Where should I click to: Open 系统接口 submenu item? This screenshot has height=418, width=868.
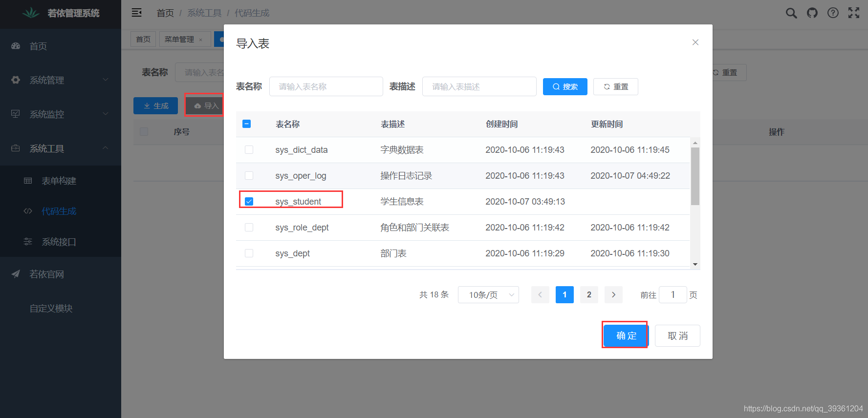coord(61,242)
